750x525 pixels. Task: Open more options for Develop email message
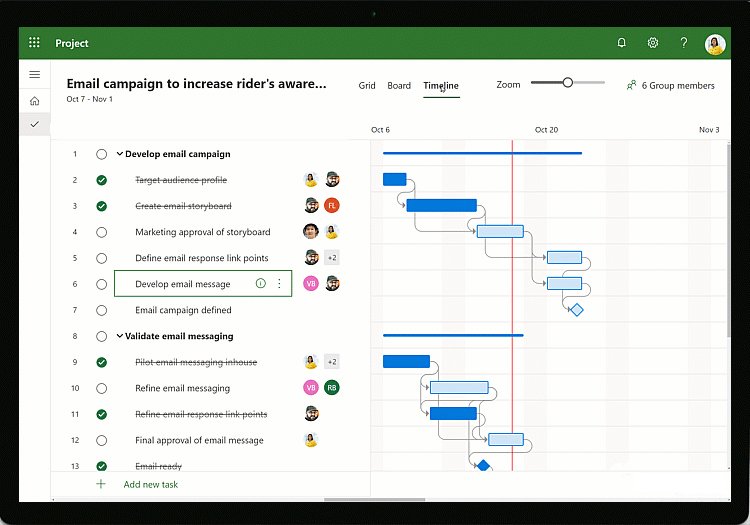coord(279,284)
